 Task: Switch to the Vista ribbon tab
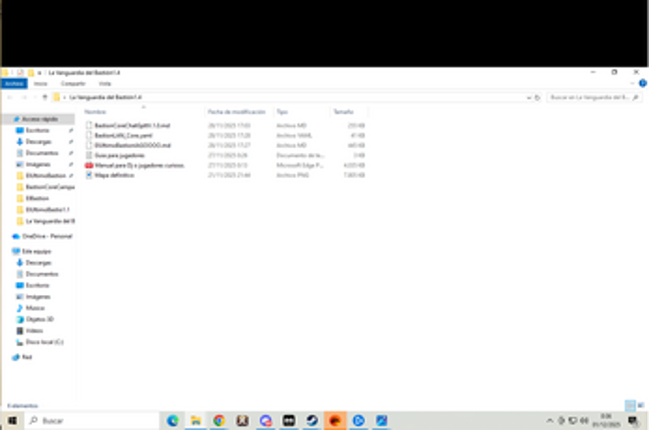pos(104,84)
